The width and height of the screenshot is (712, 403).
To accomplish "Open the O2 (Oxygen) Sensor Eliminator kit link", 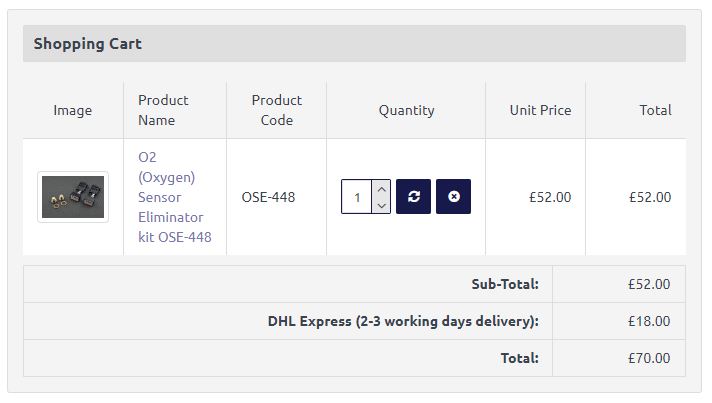I will coord(174,197).
